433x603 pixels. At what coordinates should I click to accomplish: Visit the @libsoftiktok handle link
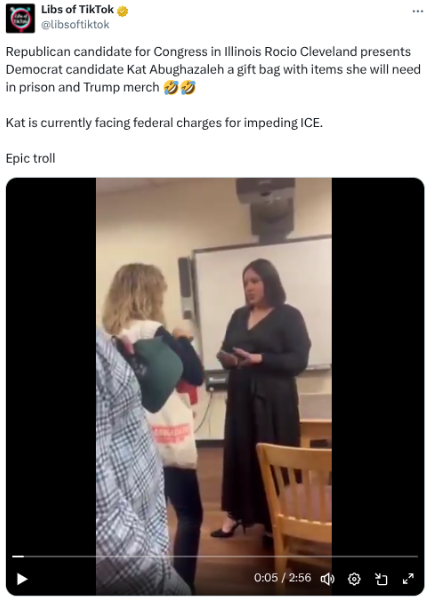(x=75, y=25)
